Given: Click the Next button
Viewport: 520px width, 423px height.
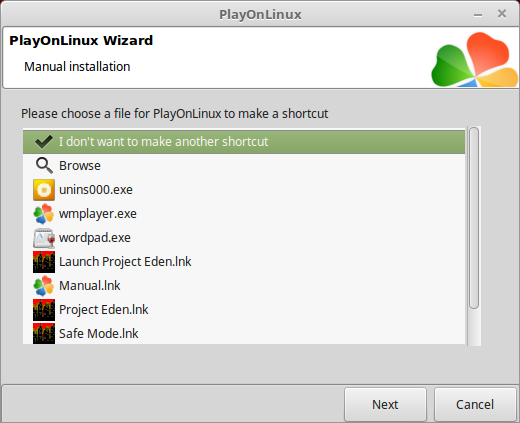Looking at the screenshot, I should pos(385,404).
